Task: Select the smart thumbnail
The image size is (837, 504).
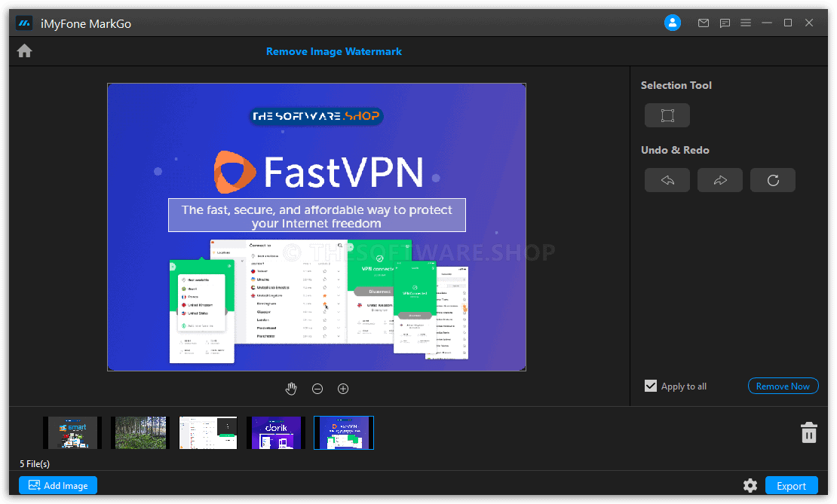Action: (72, 432)
